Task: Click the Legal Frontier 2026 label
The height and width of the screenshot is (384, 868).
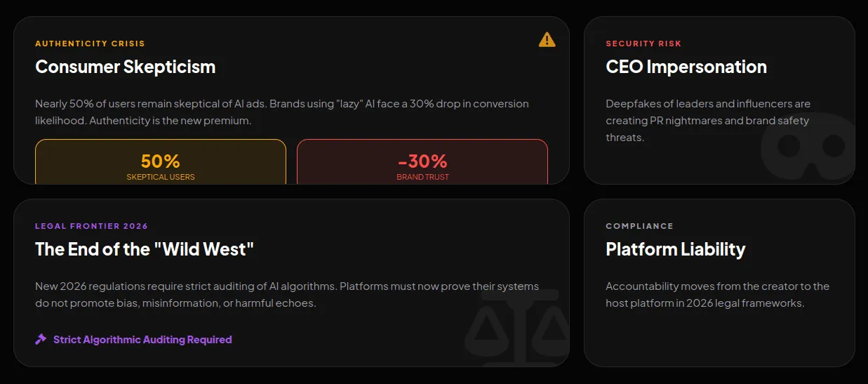Action: point(91,226)
